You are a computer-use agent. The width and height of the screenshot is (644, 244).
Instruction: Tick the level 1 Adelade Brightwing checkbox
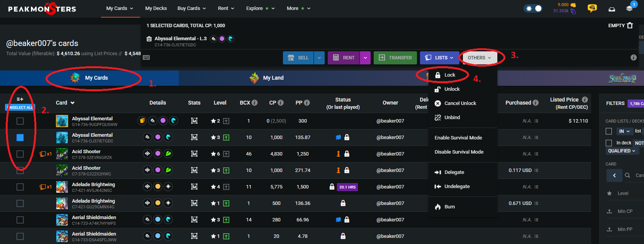tap(20, 203)
